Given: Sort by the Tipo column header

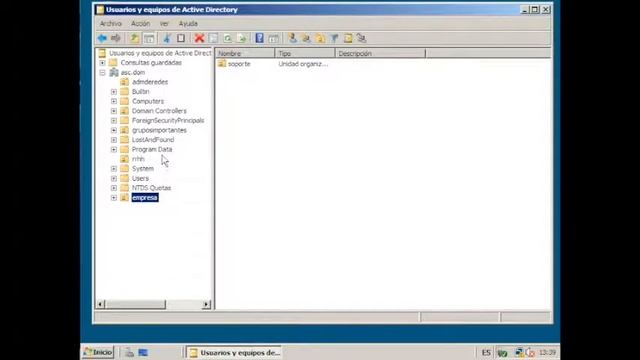Looking at the screenshot, I should coord(305,53).
